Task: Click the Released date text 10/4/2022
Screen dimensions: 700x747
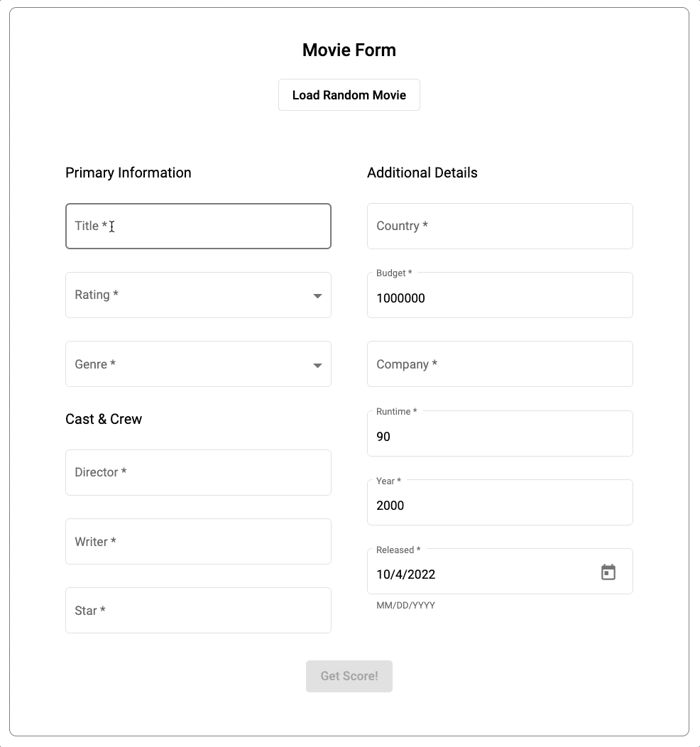Action: pyautogui.click(x=406, y=574)
